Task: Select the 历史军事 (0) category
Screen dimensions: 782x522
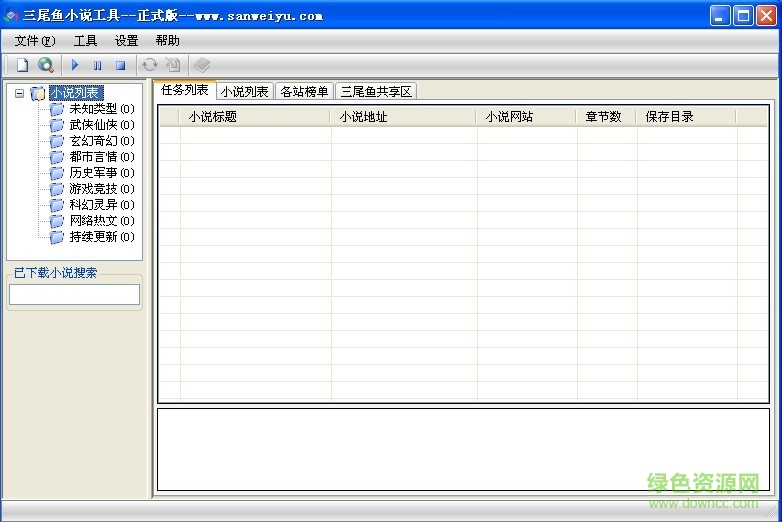Action: click(102, 173)
